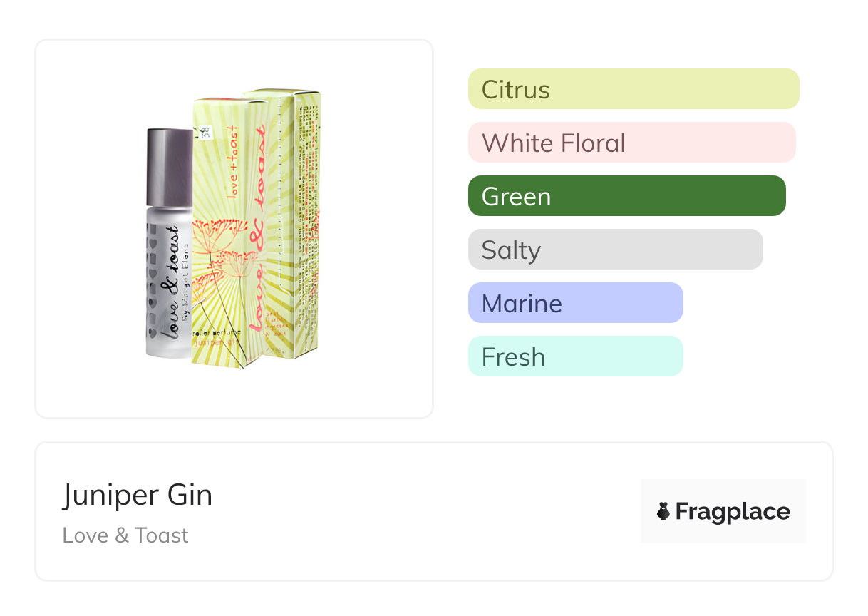
Task: Click the Fragplace logo icon
Action: (x=663, y=511)
